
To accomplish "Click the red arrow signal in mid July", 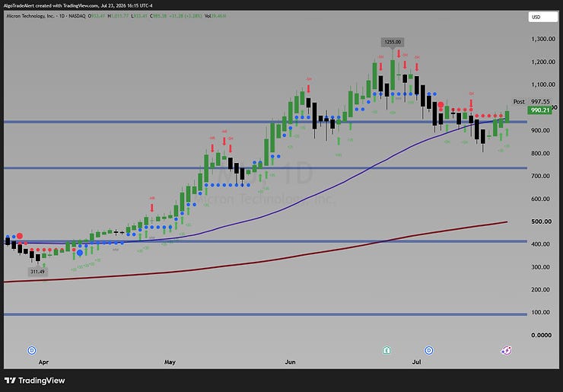I will pos(471,104).
